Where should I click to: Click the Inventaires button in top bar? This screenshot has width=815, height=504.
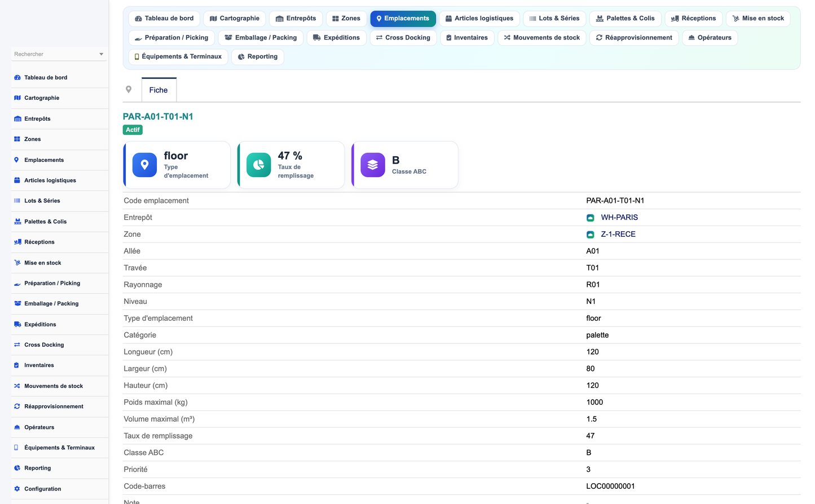point(467,38)
